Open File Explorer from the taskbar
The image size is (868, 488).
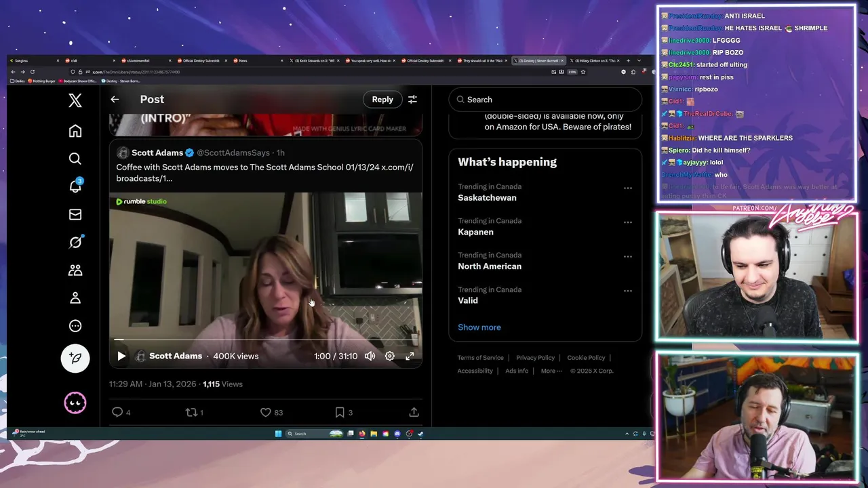tap(374, 434)
